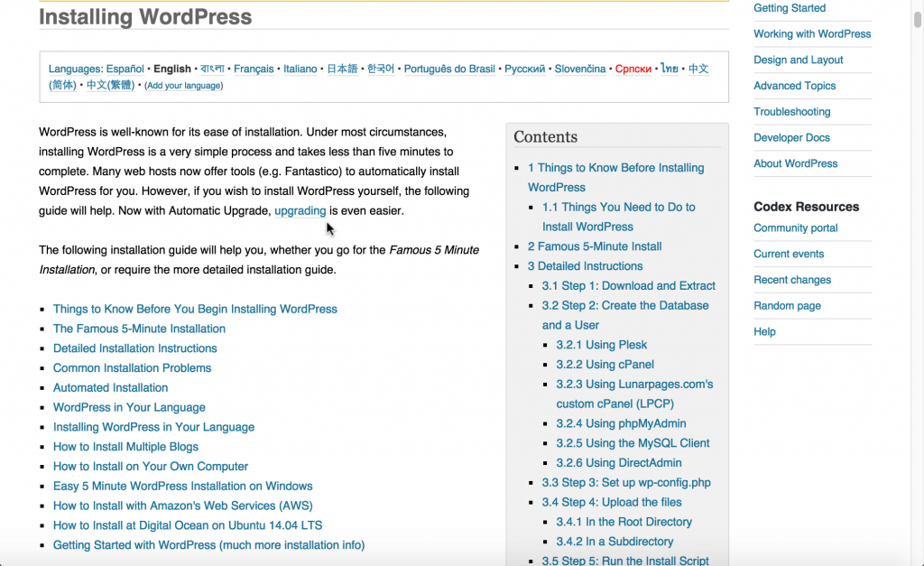Jump to 3.2.6 Using DirectAdmin

tap(619, 463)
